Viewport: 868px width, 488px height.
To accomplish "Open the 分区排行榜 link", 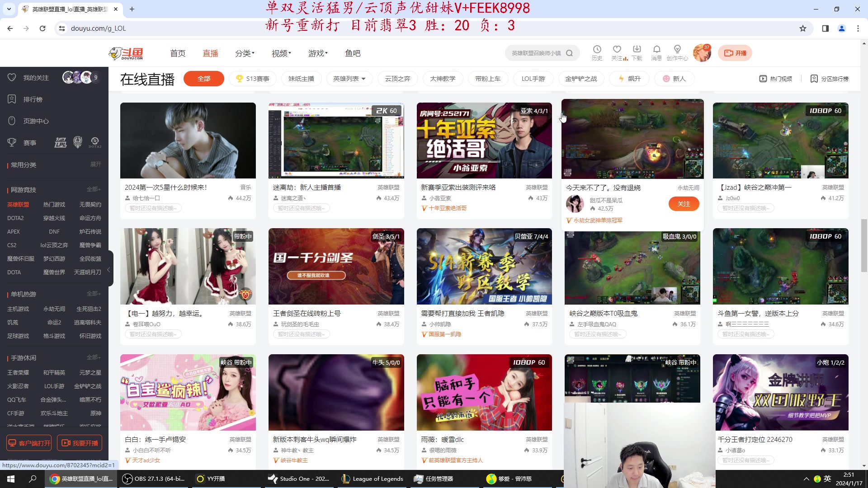I will pos(830,79).
